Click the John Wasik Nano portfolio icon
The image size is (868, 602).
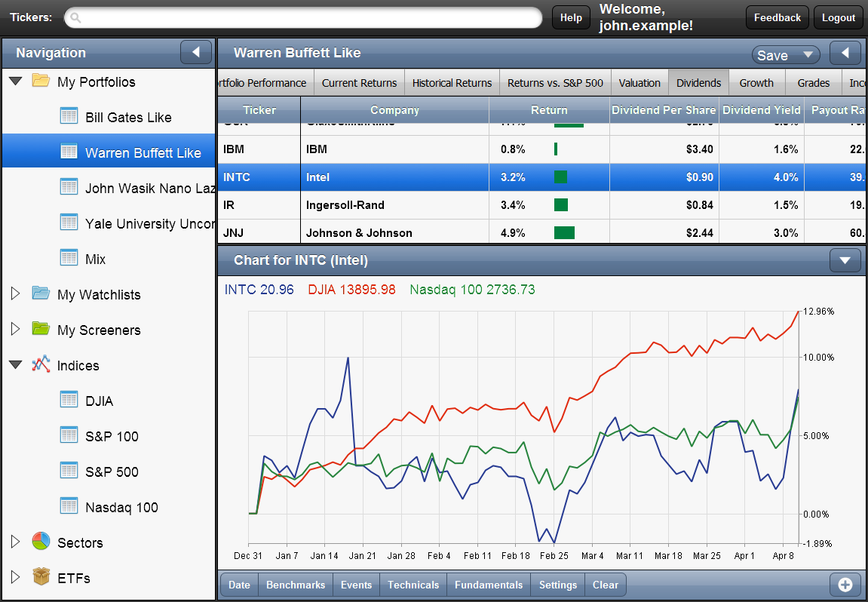(x=69, y=187)
